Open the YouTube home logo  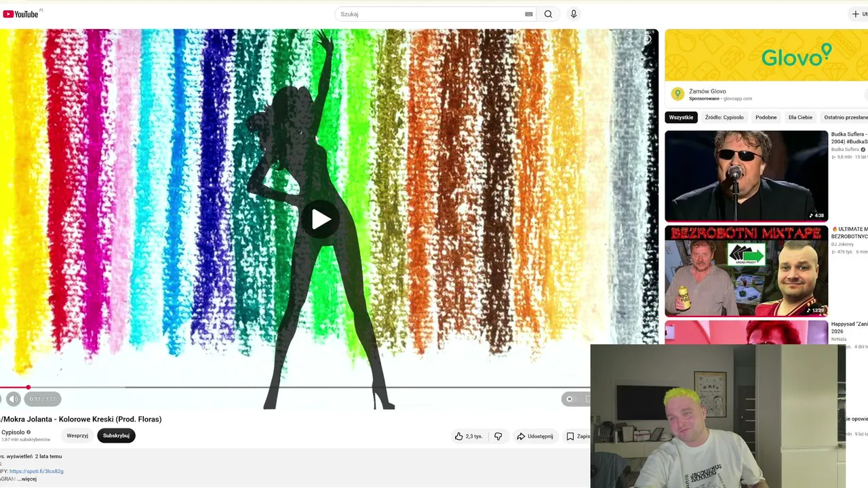tap(21, 14)
